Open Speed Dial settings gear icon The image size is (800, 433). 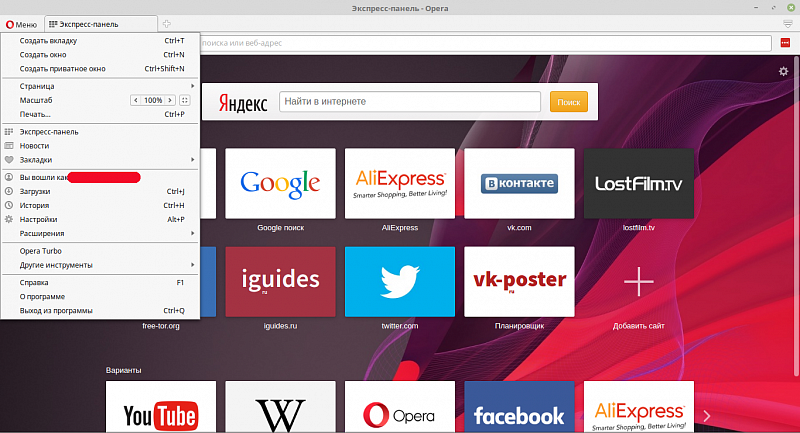point(783,71)
